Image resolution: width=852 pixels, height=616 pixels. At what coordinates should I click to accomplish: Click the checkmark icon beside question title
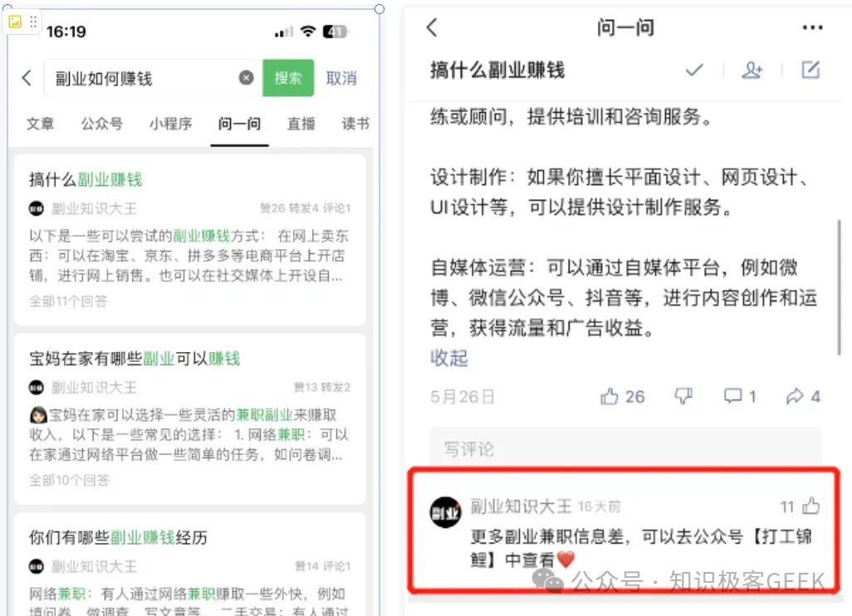(x=694, y=70)
